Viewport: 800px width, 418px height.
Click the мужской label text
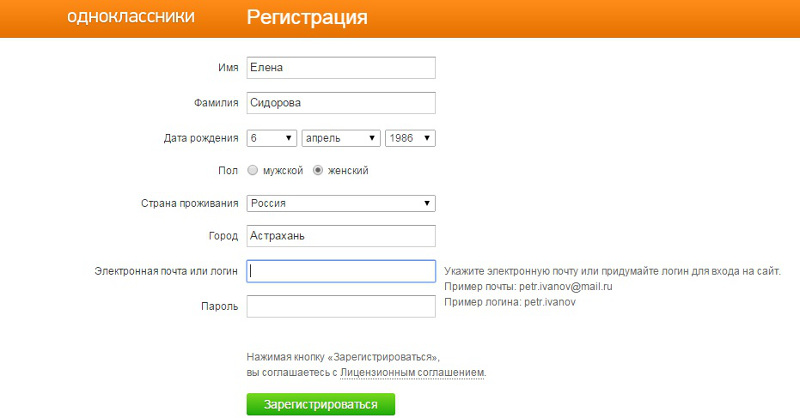click(x=283, y=170)
